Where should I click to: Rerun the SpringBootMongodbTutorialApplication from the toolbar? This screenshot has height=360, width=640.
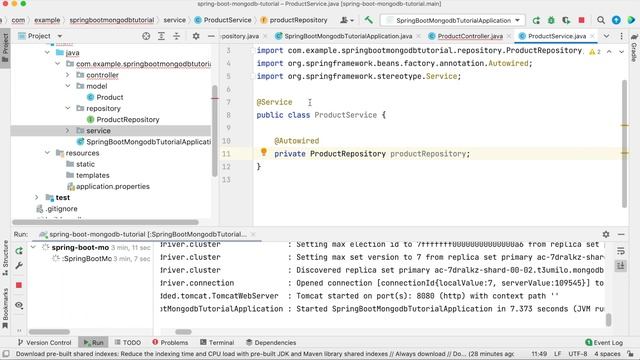point(536,20)
